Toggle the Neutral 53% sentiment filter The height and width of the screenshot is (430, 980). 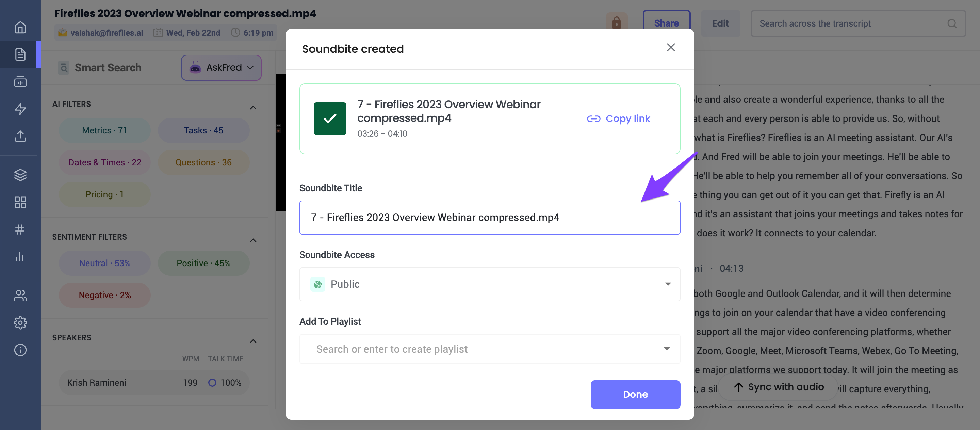click(x=104, y=263)
